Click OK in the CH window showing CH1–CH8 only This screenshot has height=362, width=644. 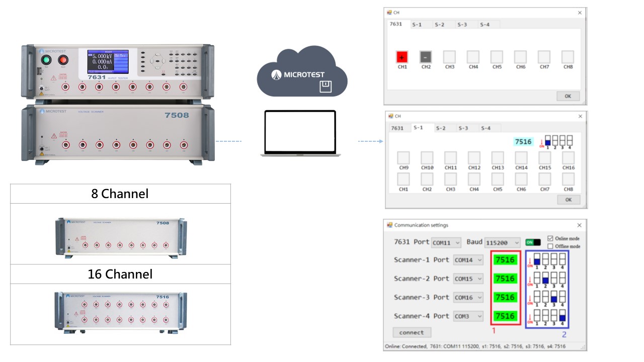coord(568,96)
